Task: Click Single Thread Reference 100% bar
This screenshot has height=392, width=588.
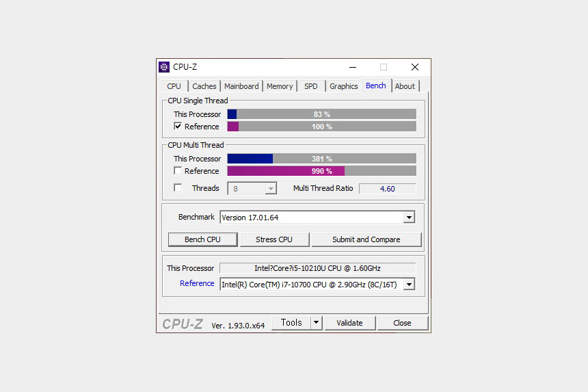Action: click(x=322, y=127)
